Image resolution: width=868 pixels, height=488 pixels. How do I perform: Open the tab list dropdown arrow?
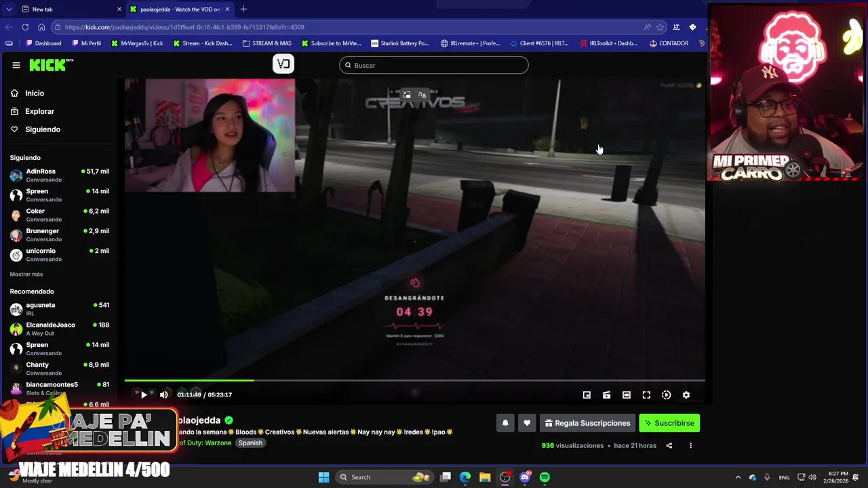coord(8,9)
